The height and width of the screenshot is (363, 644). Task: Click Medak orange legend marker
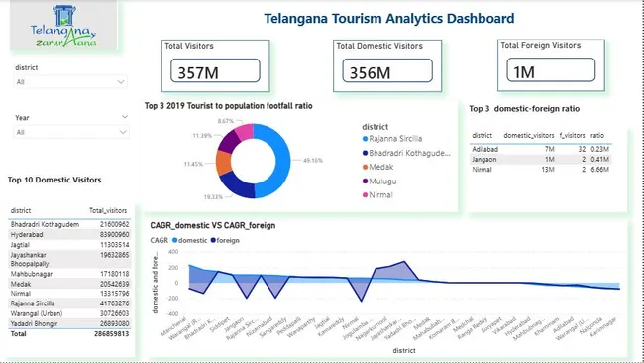tap(365, 167)
